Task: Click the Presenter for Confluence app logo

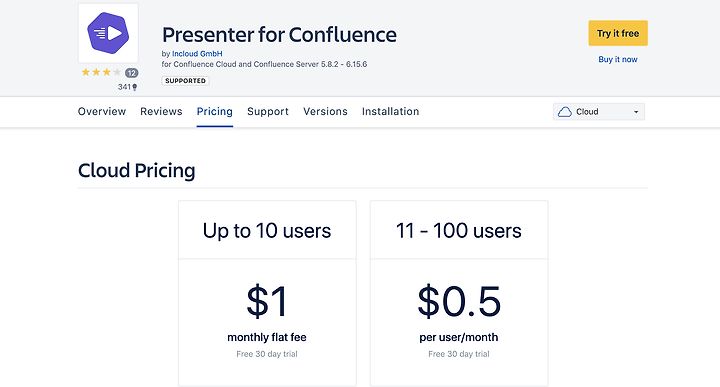Action: [108, 33]
